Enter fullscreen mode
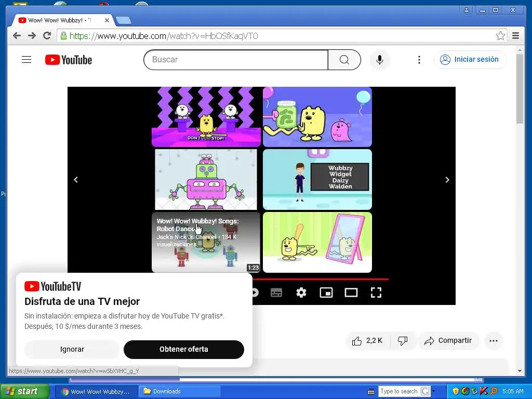Viewport: 532px width, 399px height. [x=376, y=292]
